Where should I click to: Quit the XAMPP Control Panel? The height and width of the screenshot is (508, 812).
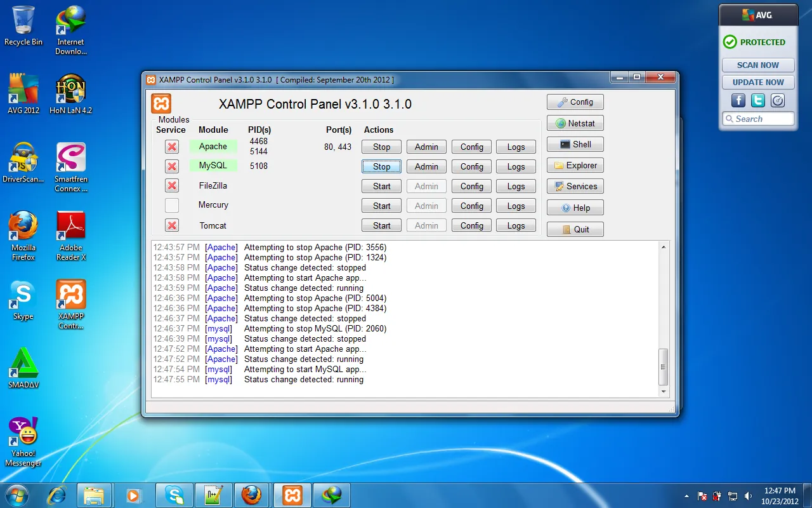[x=575, y=229]
